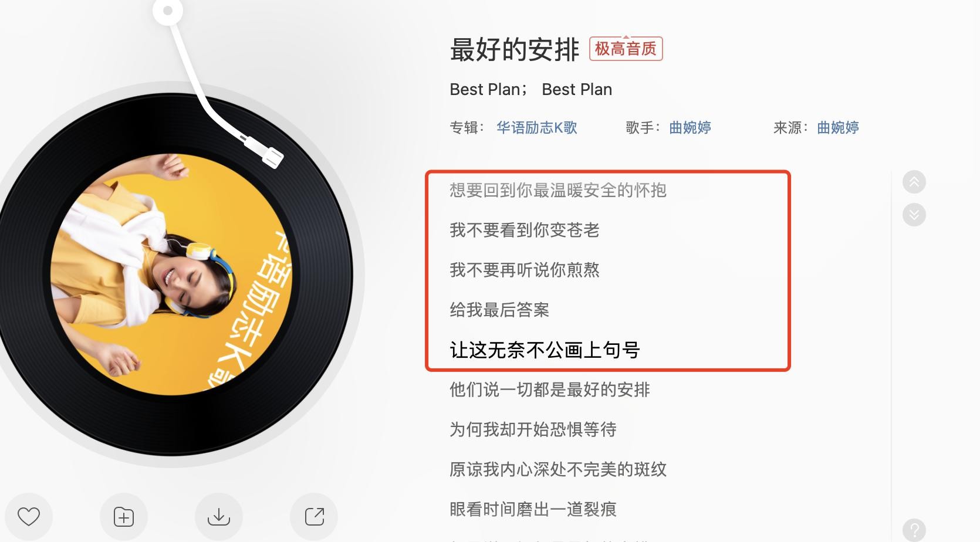Download the current song
The image size is (980, 542).
219,517
